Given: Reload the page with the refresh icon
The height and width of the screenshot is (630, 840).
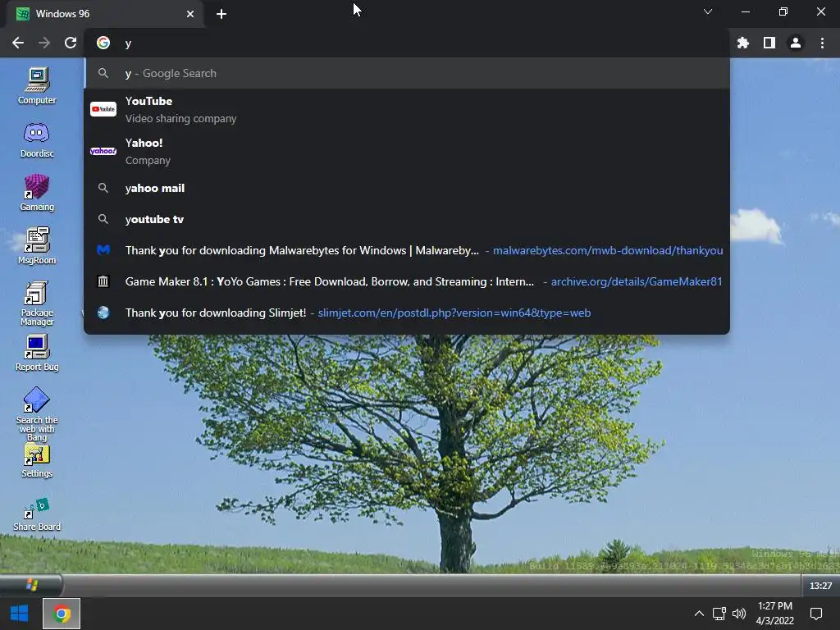Looking at the screenshot, I should pyautogui.click(x=71, y=43).
